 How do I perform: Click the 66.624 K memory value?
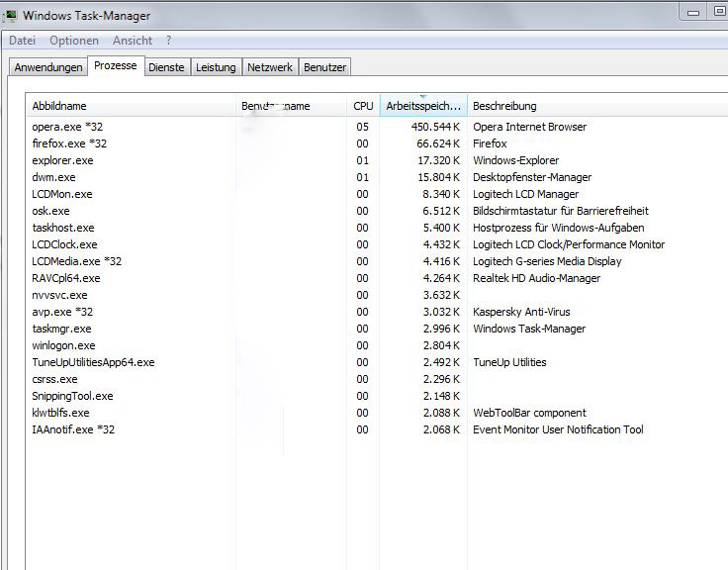[x=438, y=143]
